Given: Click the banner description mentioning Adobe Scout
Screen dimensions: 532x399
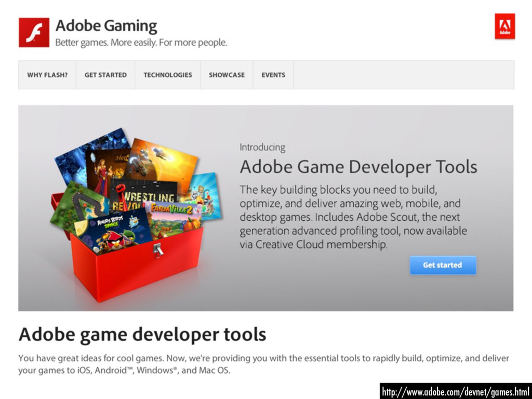Looking at the screenshot, I should tap(353, 217).
